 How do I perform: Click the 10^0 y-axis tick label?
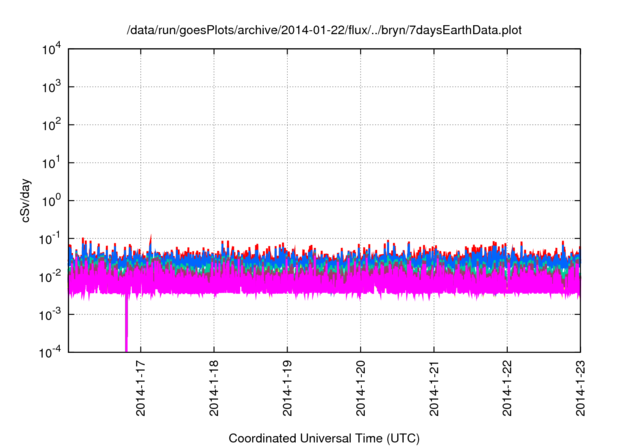coord(52,200)
